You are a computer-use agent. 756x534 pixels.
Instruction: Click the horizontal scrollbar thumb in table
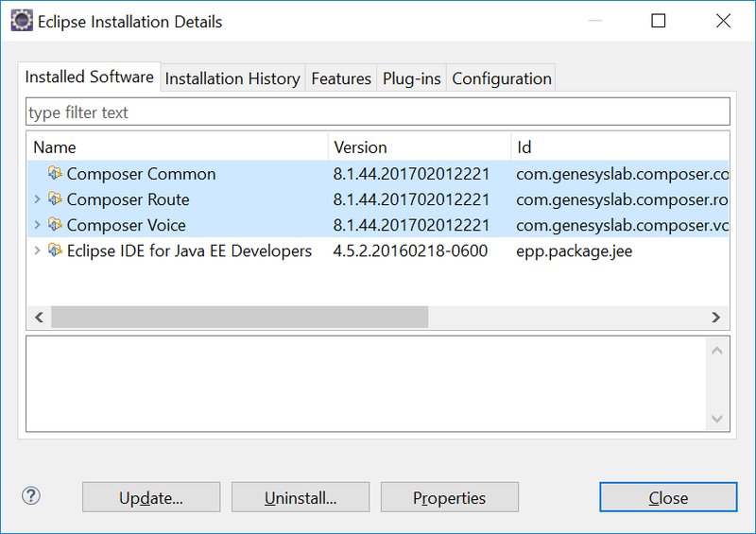tap(240, 318)
